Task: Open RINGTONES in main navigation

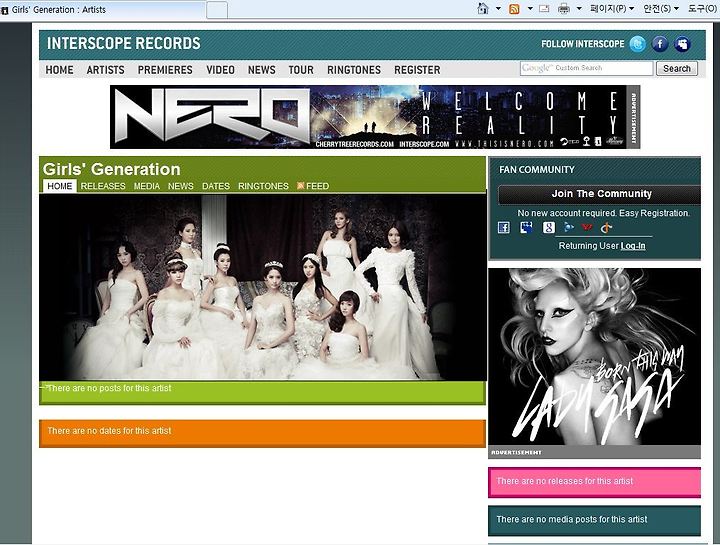Action: pyautogui.click(x=354, y=70)
